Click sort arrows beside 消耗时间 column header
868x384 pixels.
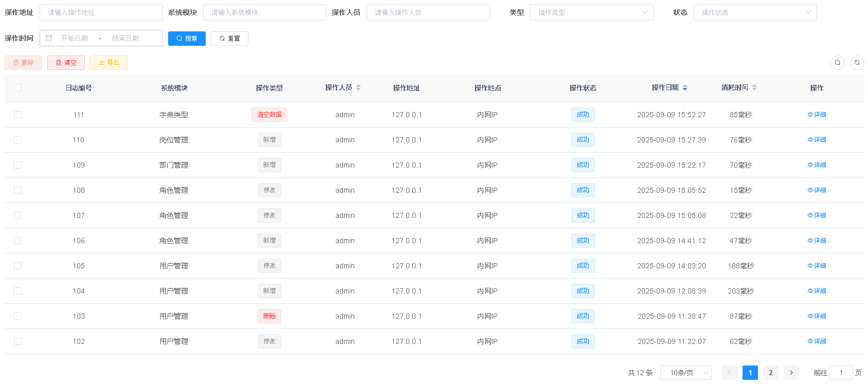[x=754, y=88]
